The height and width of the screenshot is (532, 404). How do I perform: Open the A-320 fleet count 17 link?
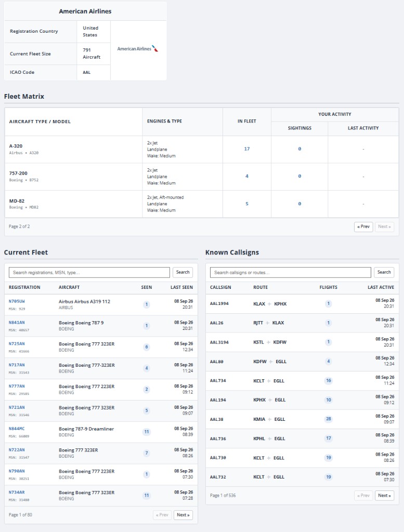[247, 149]
